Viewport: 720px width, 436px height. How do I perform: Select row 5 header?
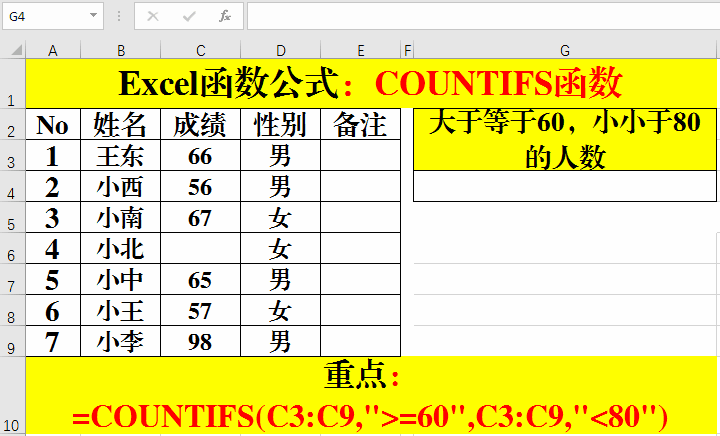tap(12, 218)
